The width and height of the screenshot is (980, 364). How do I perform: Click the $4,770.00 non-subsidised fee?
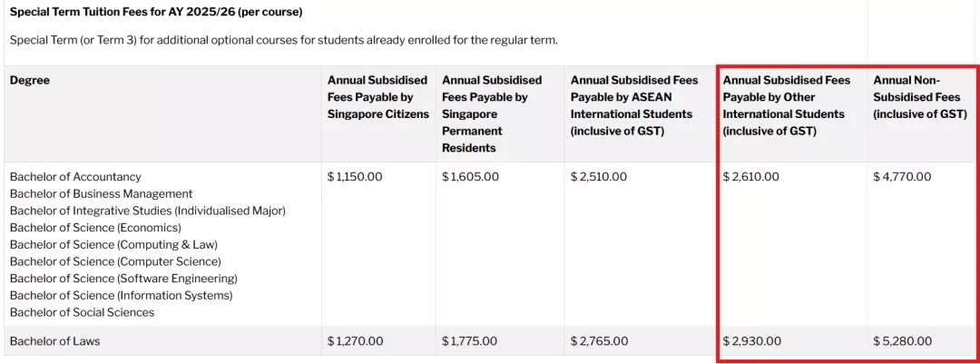coord(903,177)
